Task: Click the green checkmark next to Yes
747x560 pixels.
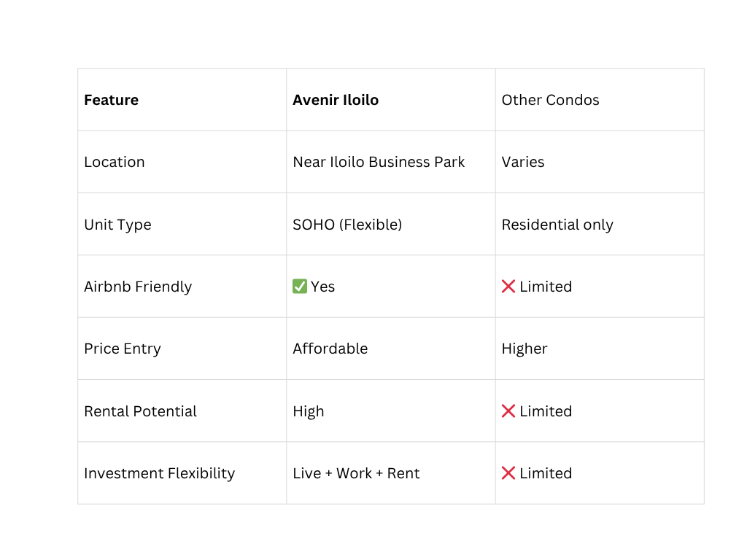Action: click(300, 286)
